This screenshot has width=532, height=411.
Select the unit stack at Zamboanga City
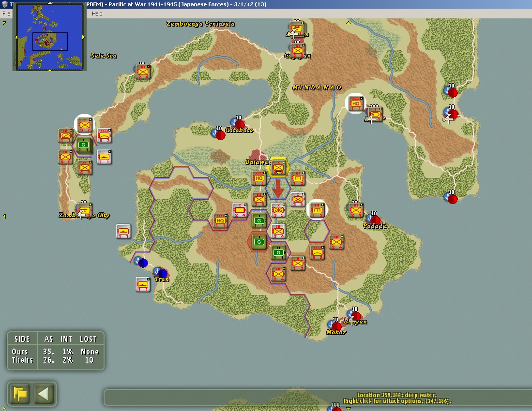[x=85, y=210]
